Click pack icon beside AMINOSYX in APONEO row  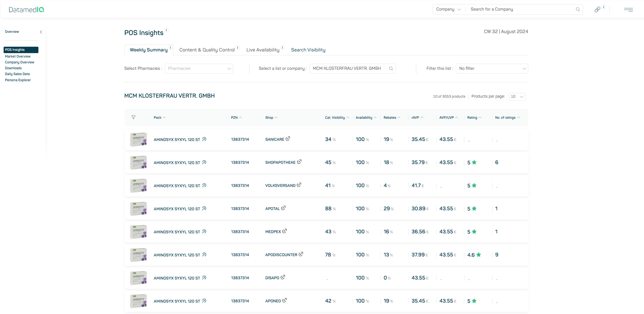click(x=204, y=301)
